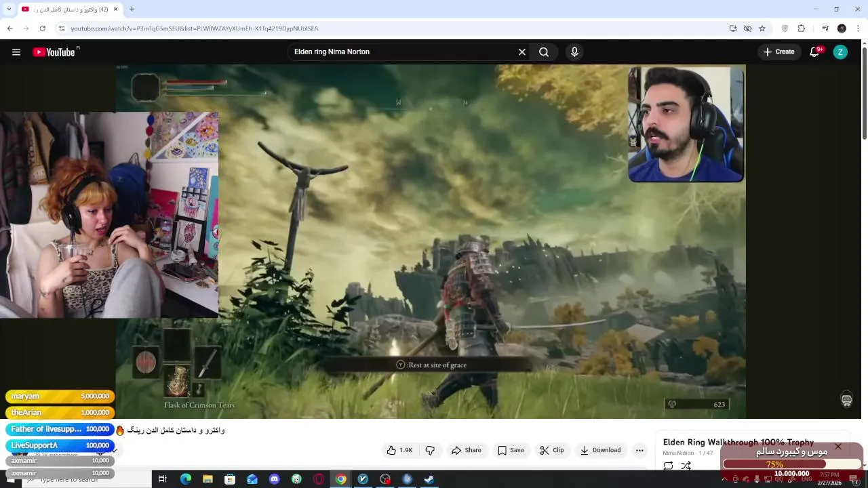Open the YouTube guide hamburger menu

[x=16, y=52]
